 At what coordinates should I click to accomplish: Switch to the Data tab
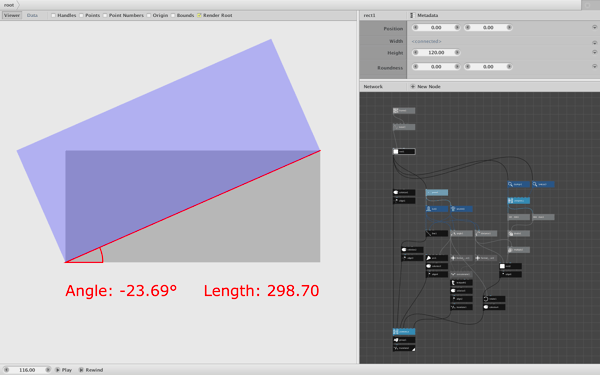click(x=32, y=15)
